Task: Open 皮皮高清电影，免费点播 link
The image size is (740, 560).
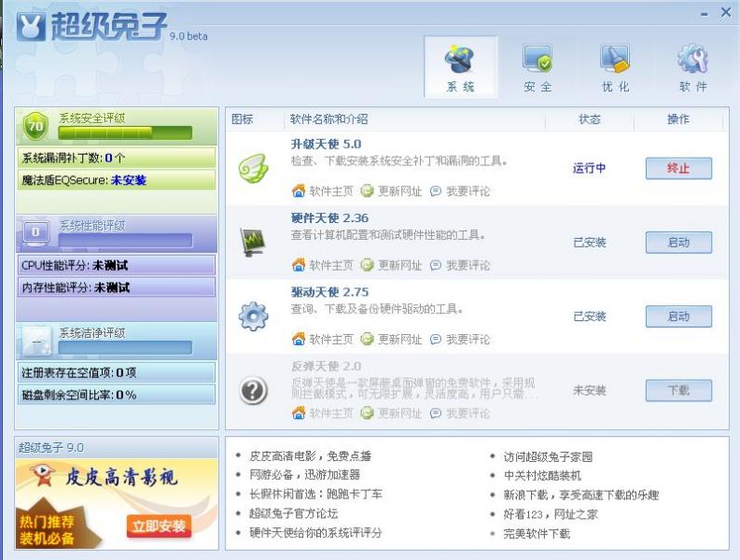Action: pos(311,456)
